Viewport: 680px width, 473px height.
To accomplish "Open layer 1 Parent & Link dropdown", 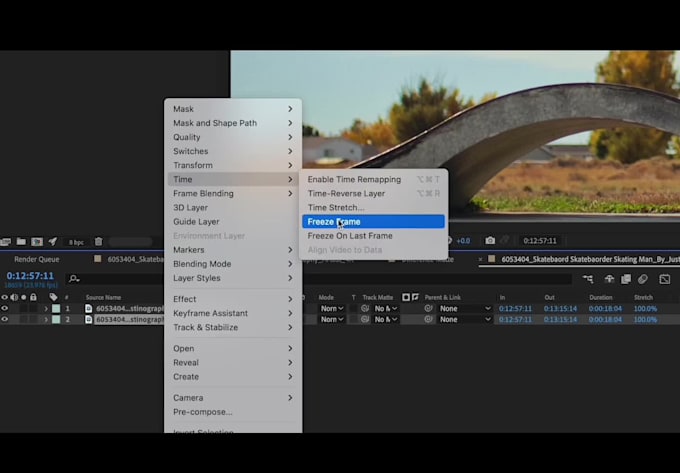I will [465, 309].
